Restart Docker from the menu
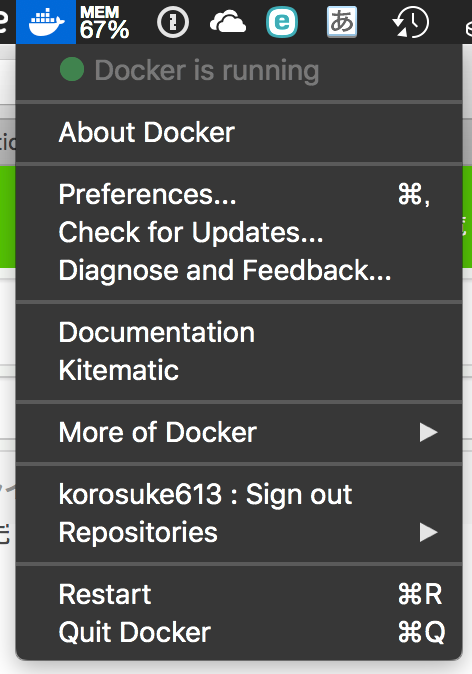472x674 pixels. [x=239, y=594]
